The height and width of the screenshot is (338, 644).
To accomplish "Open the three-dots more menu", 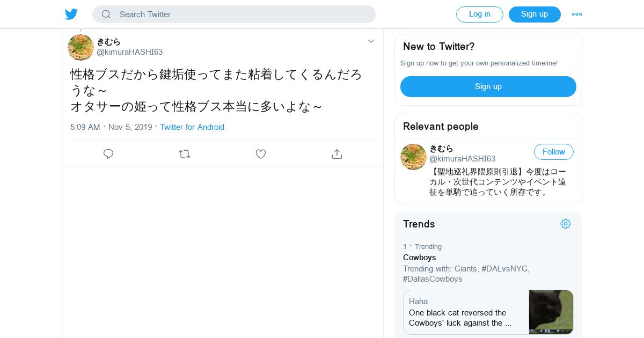I will [577, 14].
